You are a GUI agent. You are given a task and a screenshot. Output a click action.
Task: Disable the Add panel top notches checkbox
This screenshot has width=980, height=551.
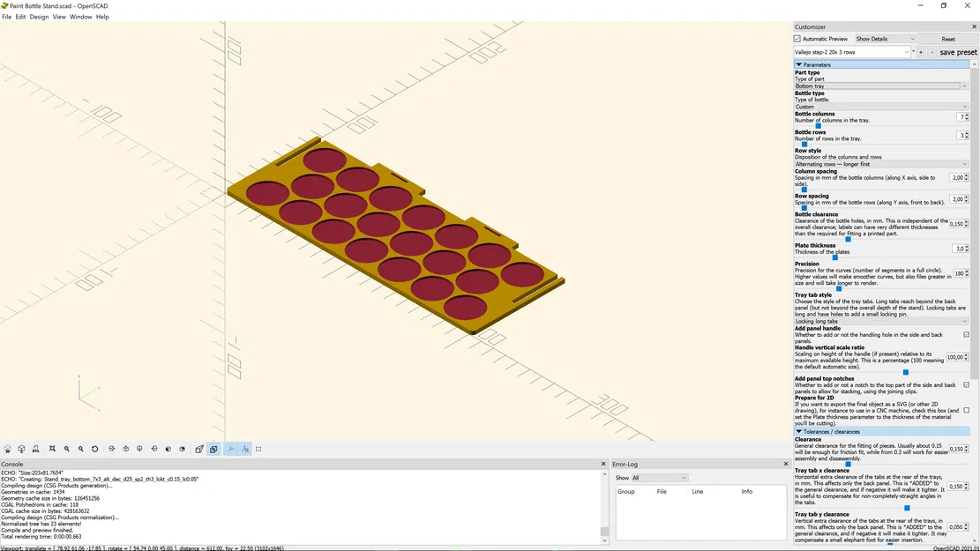click(x=966, y=384)
